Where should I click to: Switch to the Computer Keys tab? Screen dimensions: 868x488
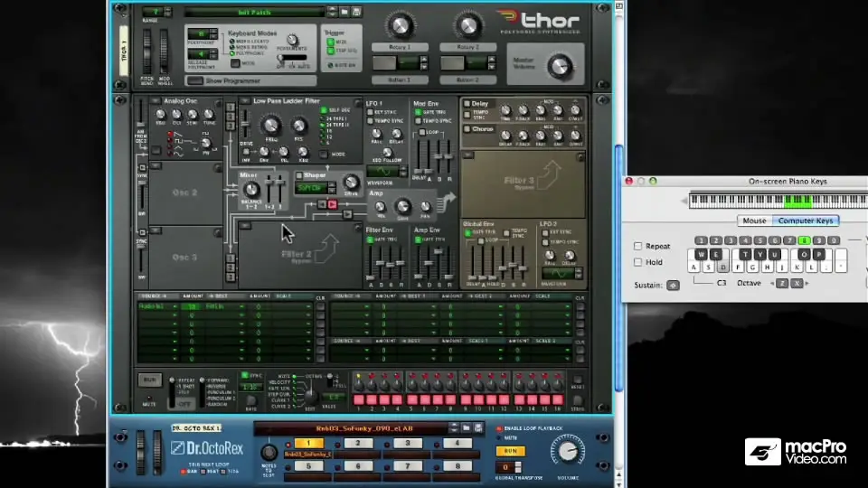tap(806, 221)
